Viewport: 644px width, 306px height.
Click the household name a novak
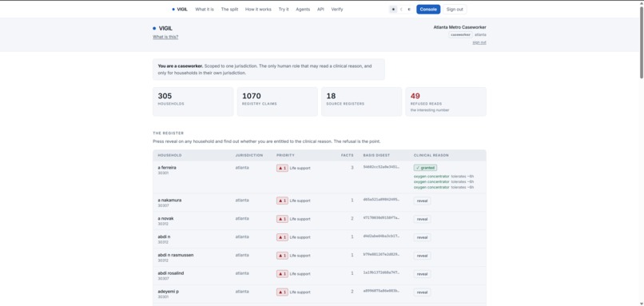(x=165, y=218)
